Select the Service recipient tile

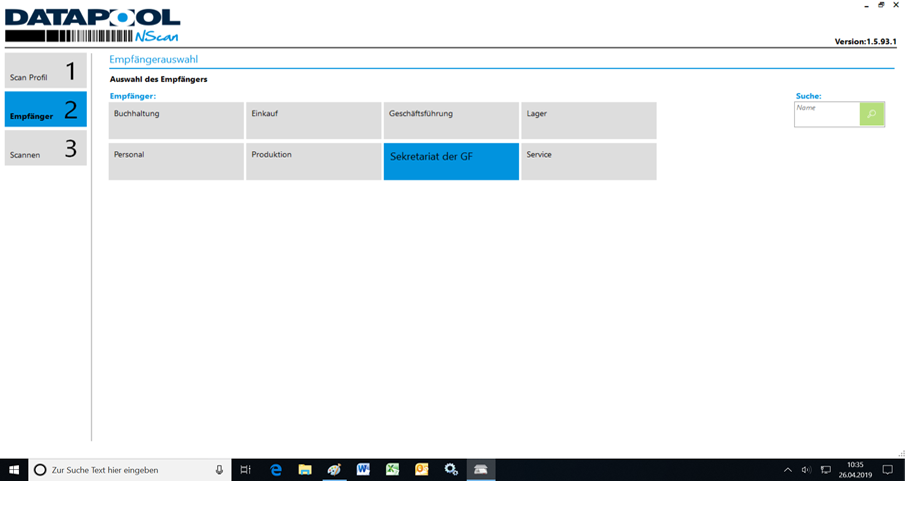[588, 162]
